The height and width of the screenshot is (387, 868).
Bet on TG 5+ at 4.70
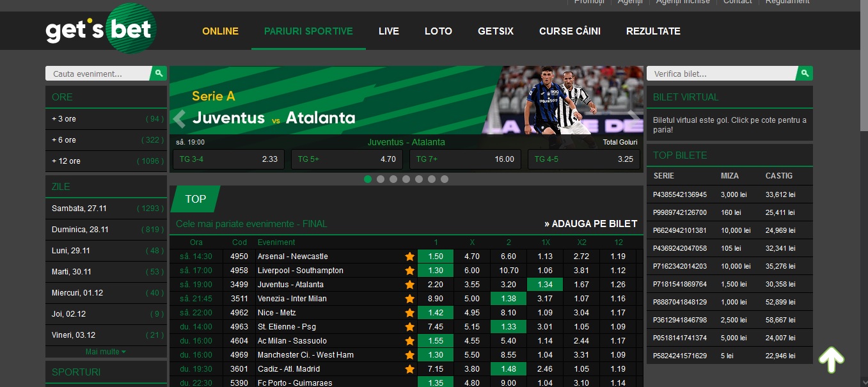coord(347,159)
